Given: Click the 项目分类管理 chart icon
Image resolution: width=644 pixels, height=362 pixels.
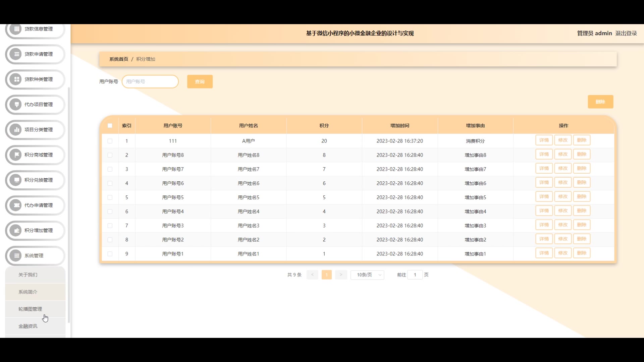Looking at the screenshot, I should coord(16,130).
